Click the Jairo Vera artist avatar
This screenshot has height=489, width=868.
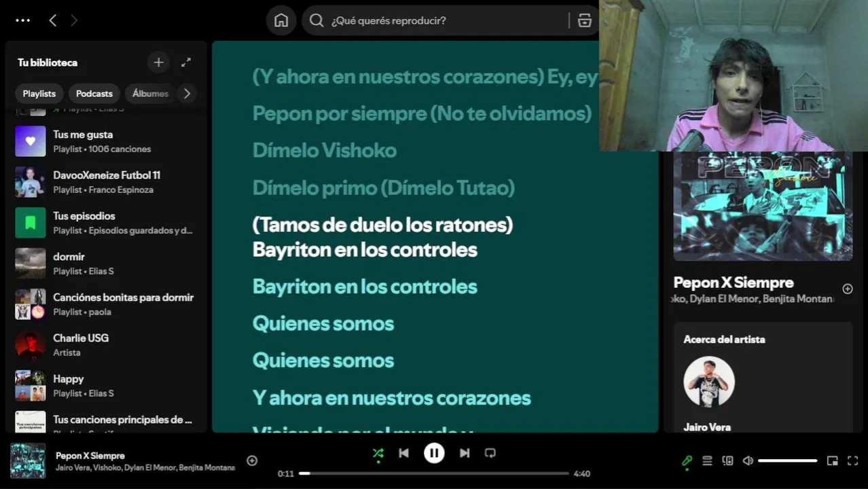click(709, 382)
